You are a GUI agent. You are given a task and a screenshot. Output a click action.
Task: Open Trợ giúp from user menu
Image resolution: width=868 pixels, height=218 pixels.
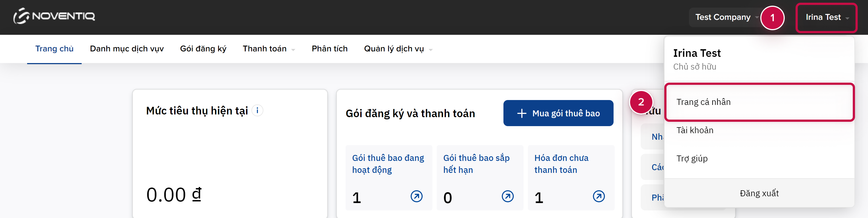point(692,158)
